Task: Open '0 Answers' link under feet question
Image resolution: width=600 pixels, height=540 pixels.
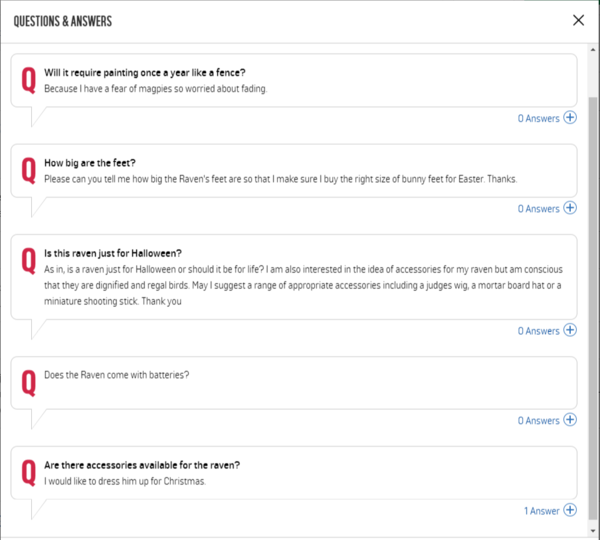Action: click(538, 209)
